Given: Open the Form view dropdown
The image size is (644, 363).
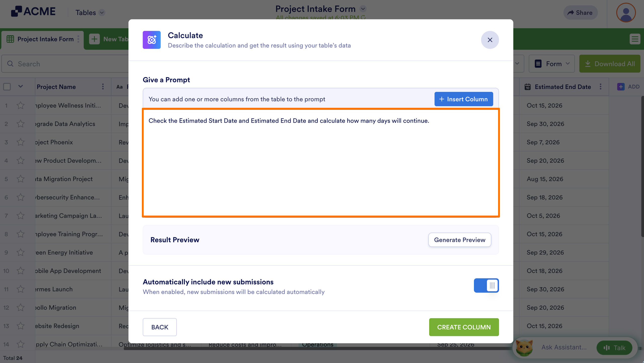Looking at the screenshot, I should coord(552,64).
